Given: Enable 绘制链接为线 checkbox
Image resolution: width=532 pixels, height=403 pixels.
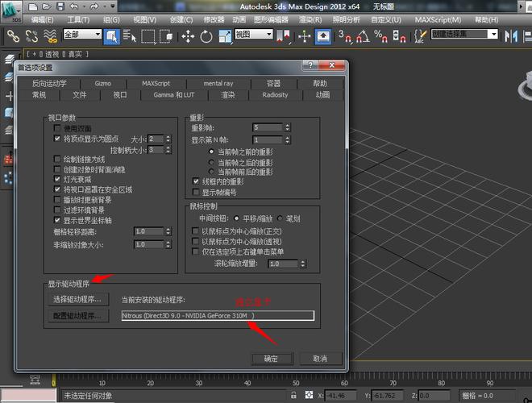Looking at the screenshot, I should tap(57, 159).
